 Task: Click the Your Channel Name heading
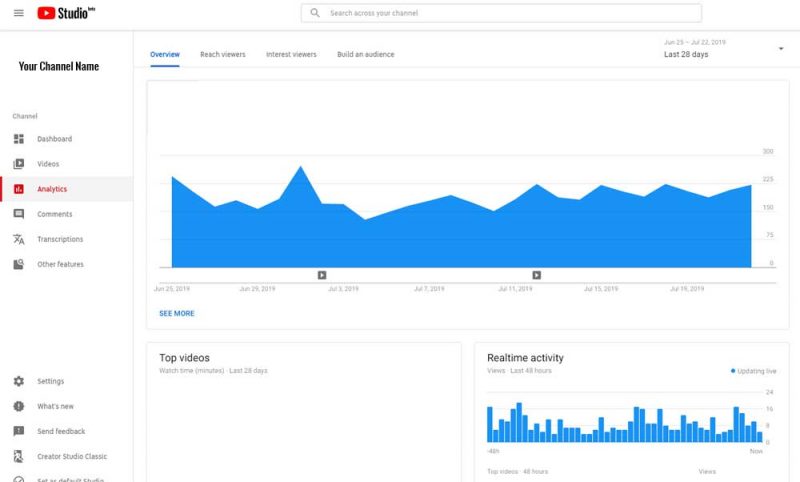click(59, 66)
